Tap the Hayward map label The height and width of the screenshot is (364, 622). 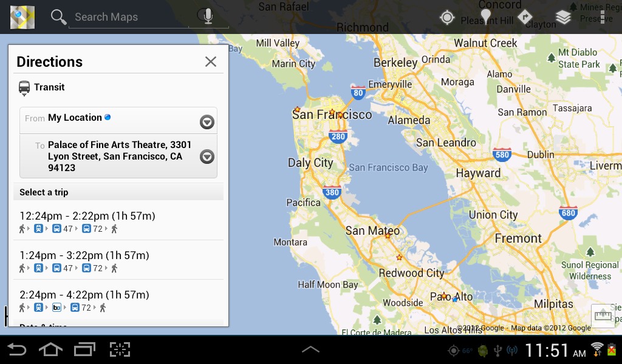click(x=478, y=173)
